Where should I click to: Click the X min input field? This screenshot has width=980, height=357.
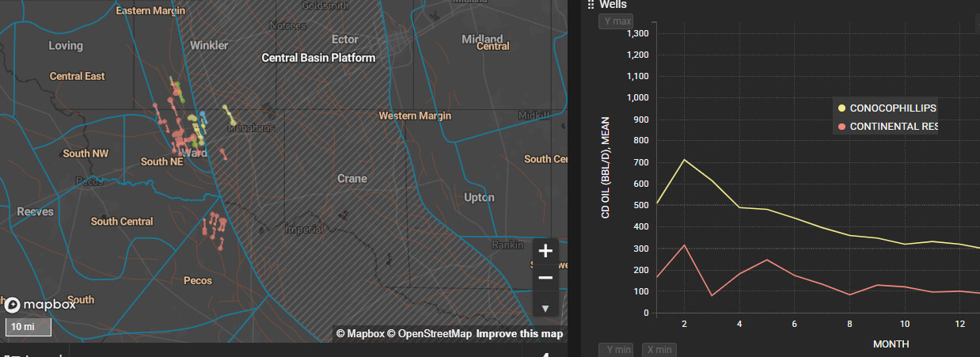(659, 349)
